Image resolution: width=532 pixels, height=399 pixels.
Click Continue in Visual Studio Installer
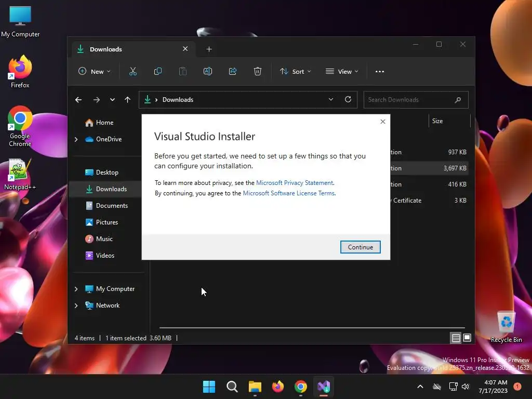click(360, 247)
